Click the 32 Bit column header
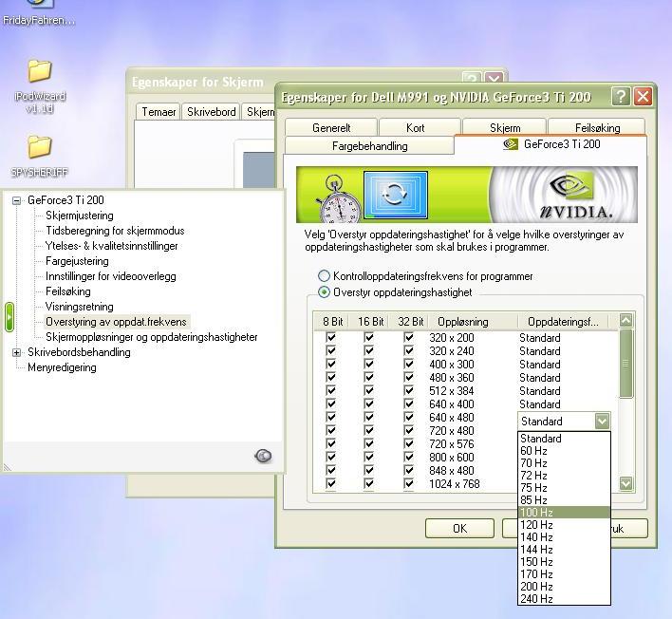This screenshot has width=672, height=619. coord(410,322)
